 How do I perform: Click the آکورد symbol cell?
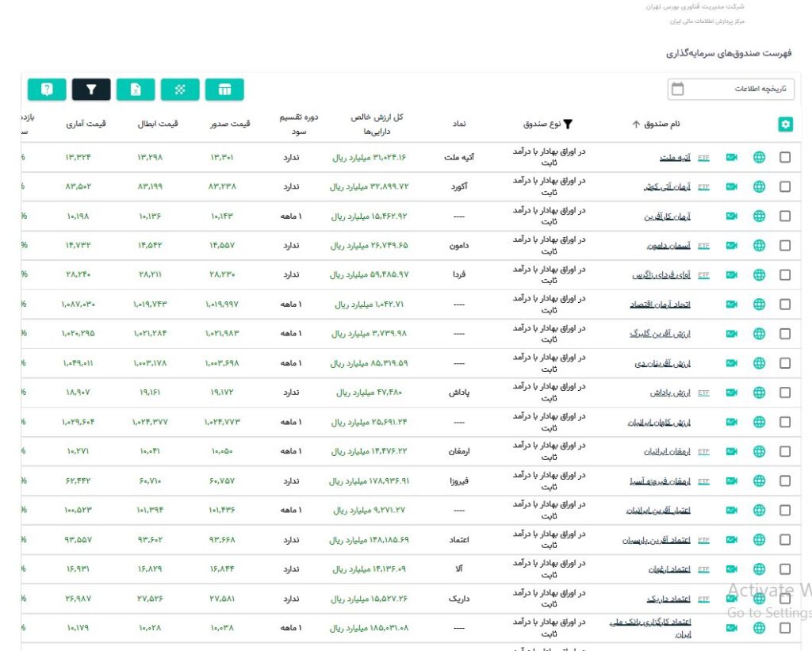click(459, 186)
